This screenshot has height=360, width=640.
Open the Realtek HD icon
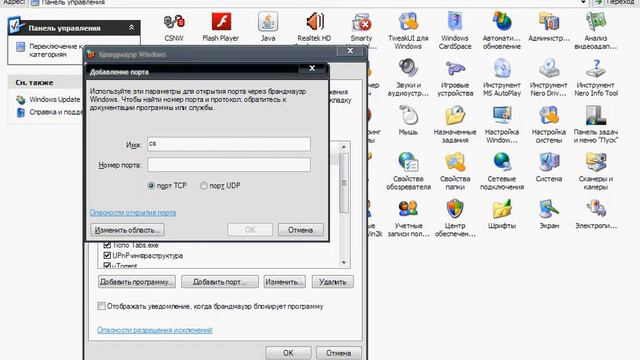coord(314,22)
